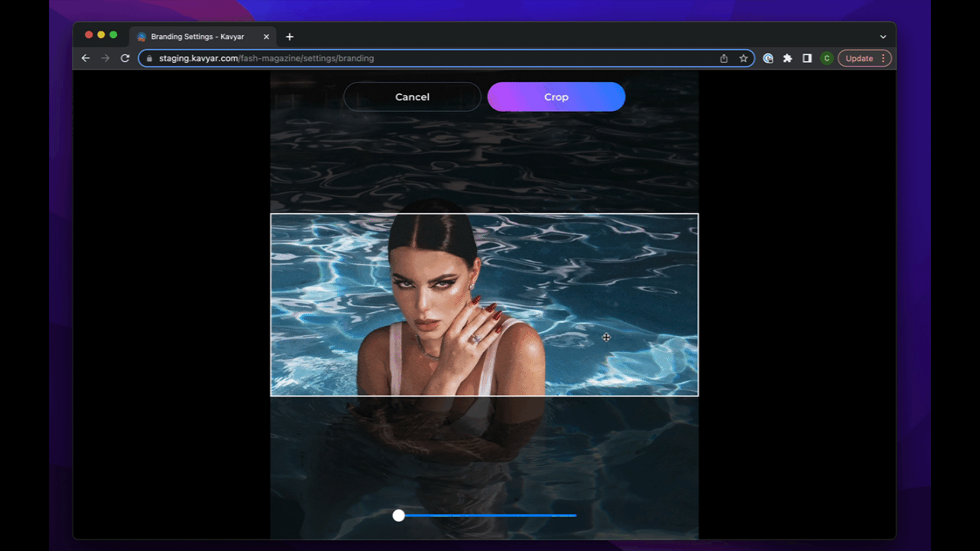980x551 pixels.
Task: Expand the tab search dropdown arrow
Action: click(883, 37)
